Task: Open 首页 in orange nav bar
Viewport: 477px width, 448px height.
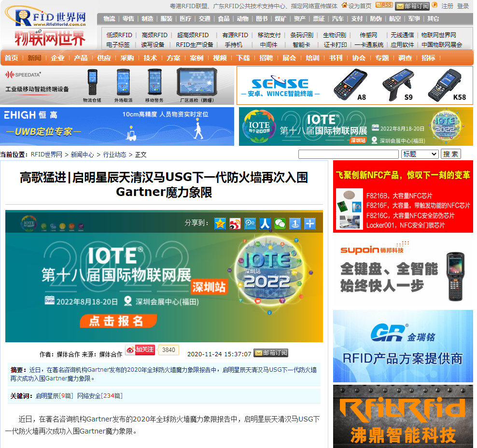Action: pyautogui.click(x=11, y=58)
